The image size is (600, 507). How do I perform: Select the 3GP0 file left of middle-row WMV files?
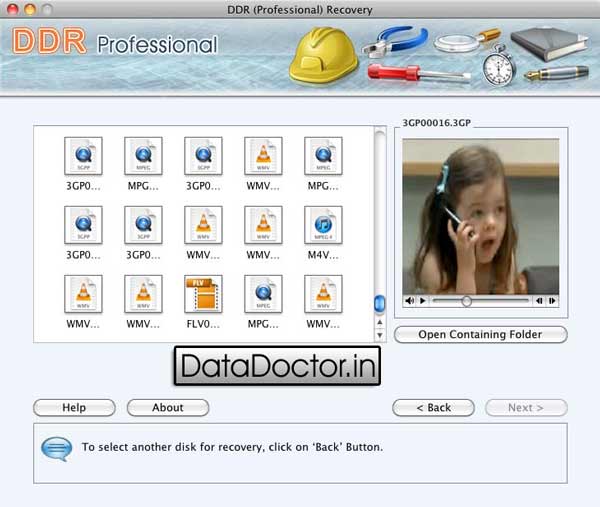[x=143, y=225]
